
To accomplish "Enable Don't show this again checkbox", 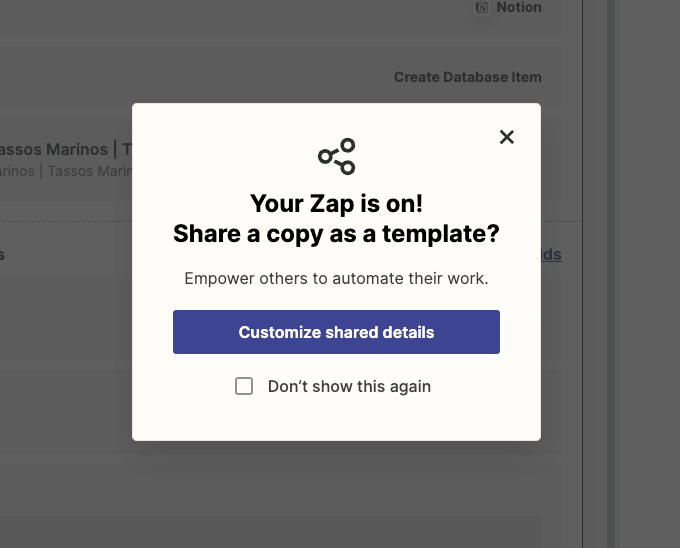I will click(244, 386).
